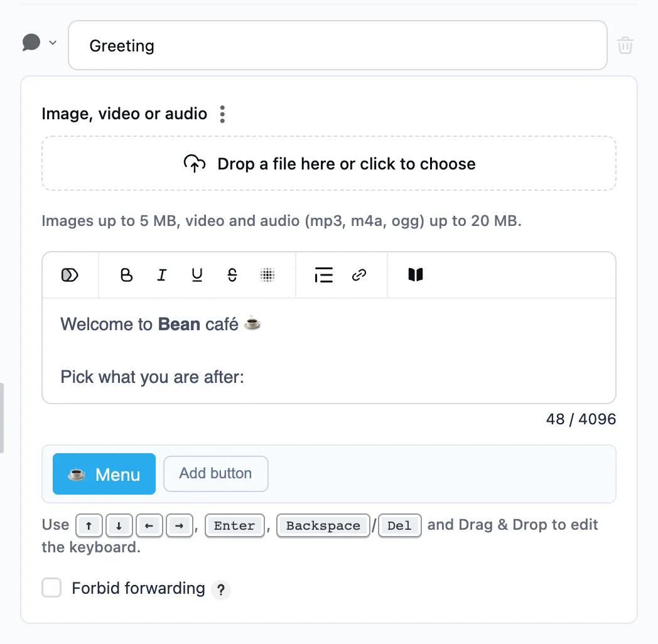
Task: Click the speech bubble message type icon
Action: [x=31, y=43]
